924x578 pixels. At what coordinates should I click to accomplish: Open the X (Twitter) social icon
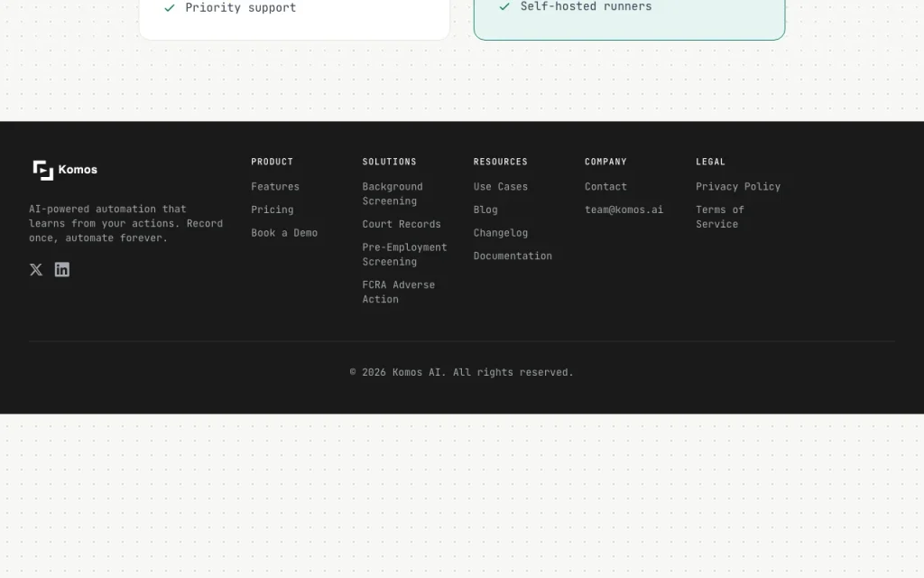(x=36, y=269)
